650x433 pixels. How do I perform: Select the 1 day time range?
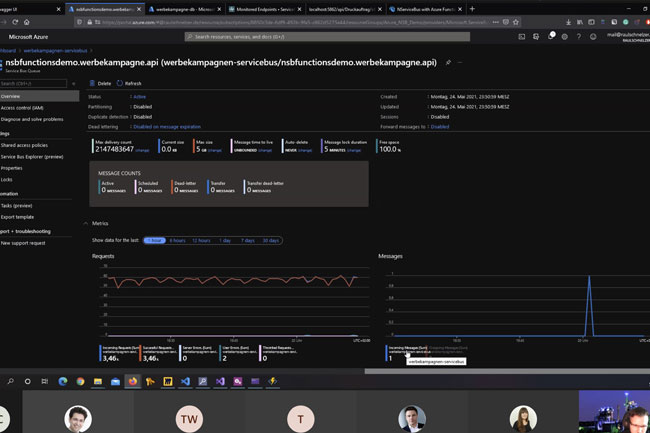(x=225, y=240)
